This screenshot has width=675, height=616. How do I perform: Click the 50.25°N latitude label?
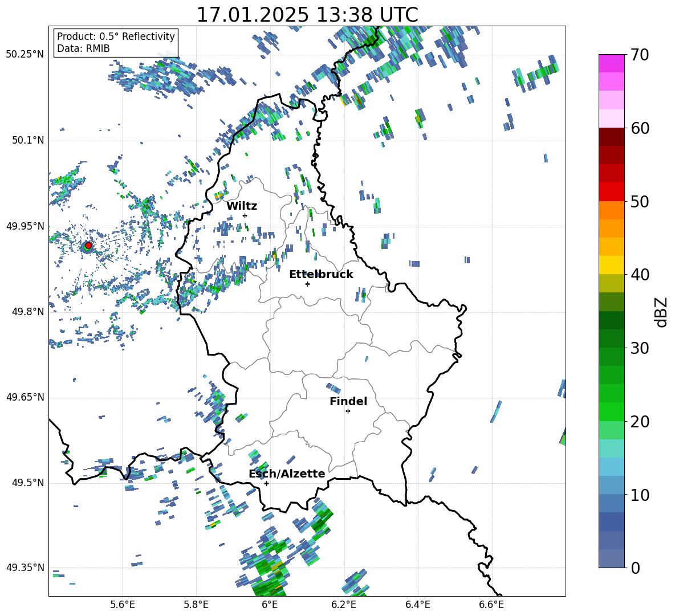pyautogui.click(x=25, y=55)
